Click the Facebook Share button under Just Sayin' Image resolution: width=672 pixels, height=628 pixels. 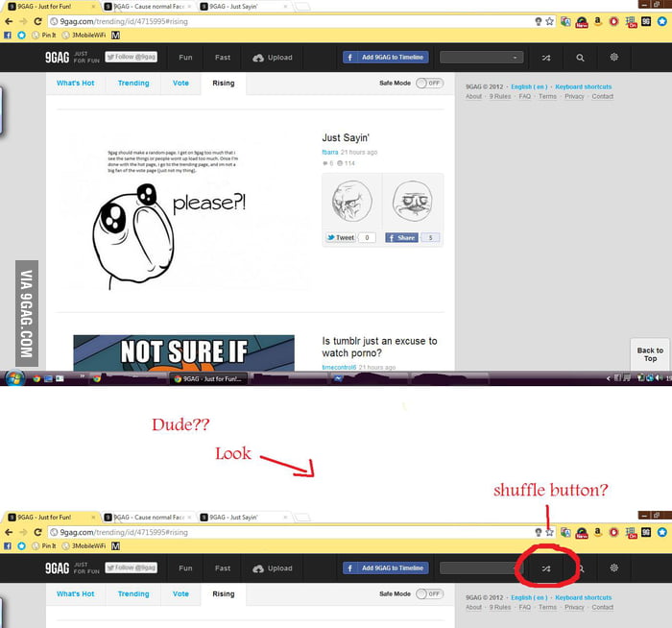pos(401,237)
